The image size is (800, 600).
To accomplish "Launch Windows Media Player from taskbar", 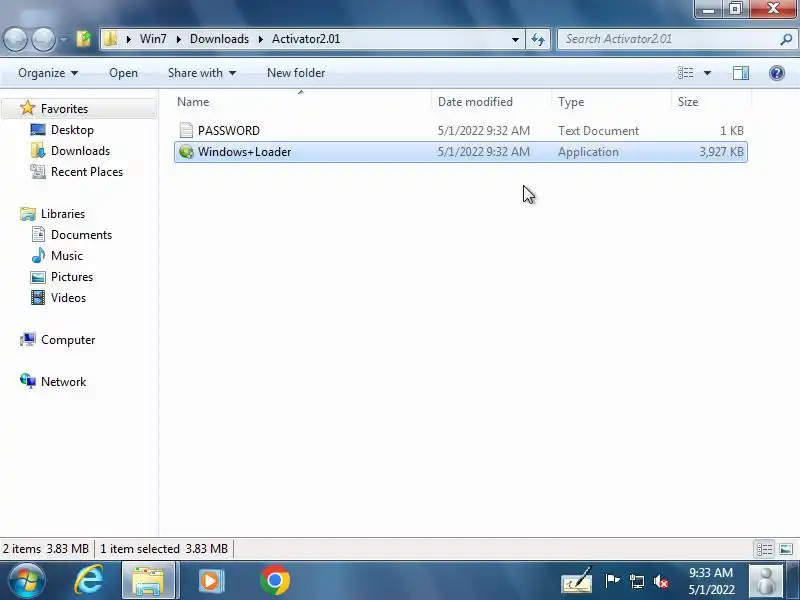I will click(211, 581).
